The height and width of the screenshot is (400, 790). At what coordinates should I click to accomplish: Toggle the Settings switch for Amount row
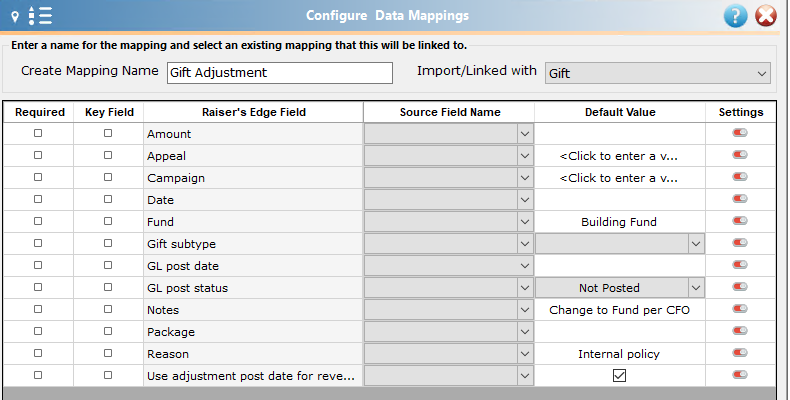(x=740, y=133)
